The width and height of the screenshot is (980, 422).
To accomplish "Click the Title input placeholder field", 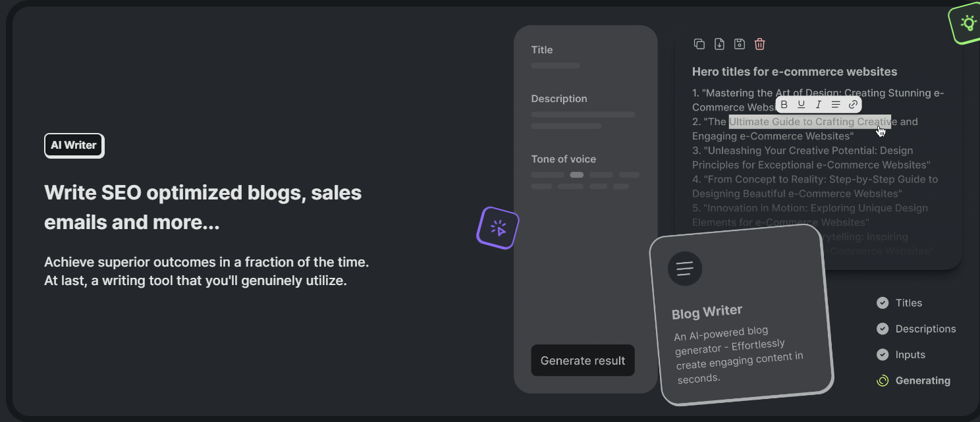I will click(x=555, y=66).
